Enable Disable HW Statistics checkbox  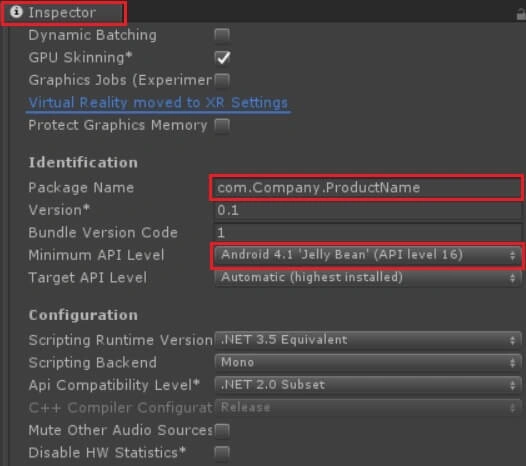click(x=222, y=453)
